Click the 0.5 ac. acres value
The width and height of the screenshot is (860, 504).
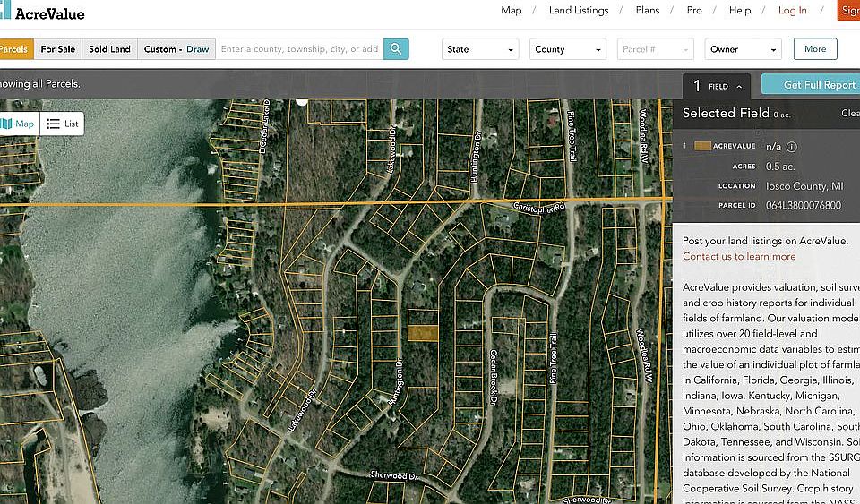(x=780, y=167)
